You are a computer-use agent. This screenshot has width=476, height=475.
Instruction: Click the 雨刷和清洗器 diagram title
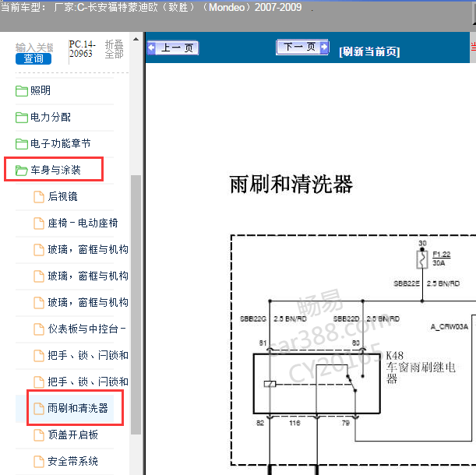point(291,185)
